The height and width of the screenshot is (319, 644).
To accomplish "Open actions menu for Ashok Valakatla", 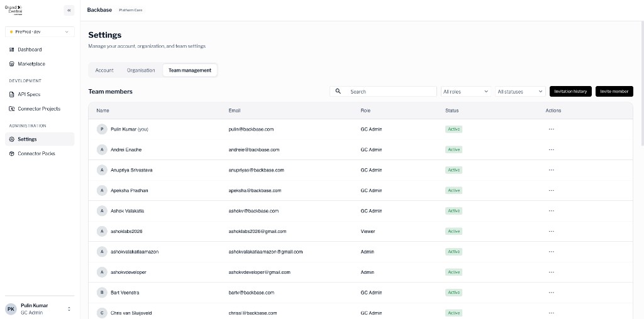I will coord(551,211).
